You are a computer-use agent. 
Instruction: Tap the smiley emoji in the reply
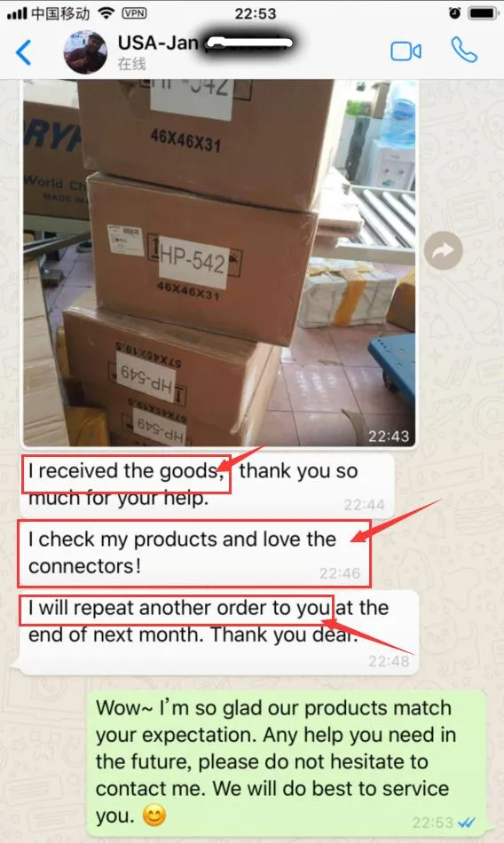click(154, 815)
